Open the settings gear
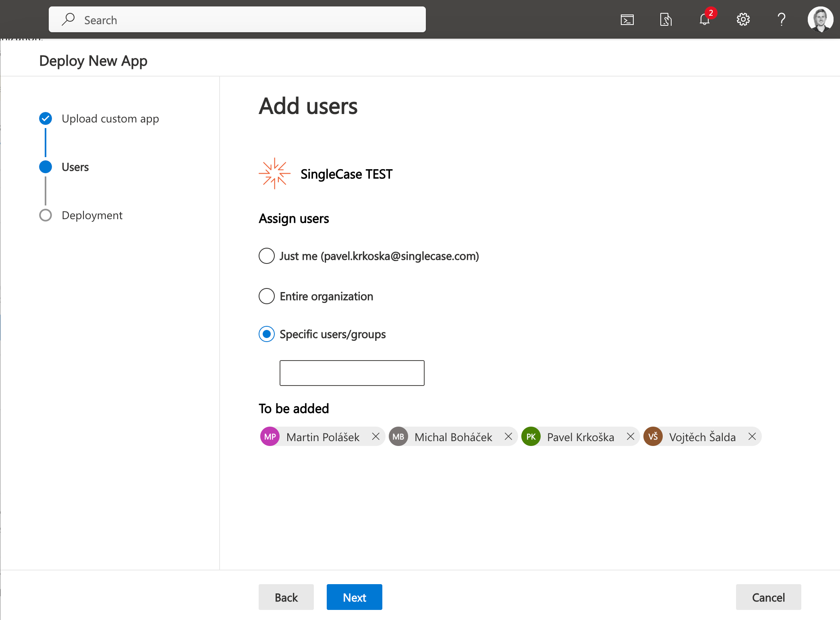Viewport: 840px width, 620px height. pos(743,19)
